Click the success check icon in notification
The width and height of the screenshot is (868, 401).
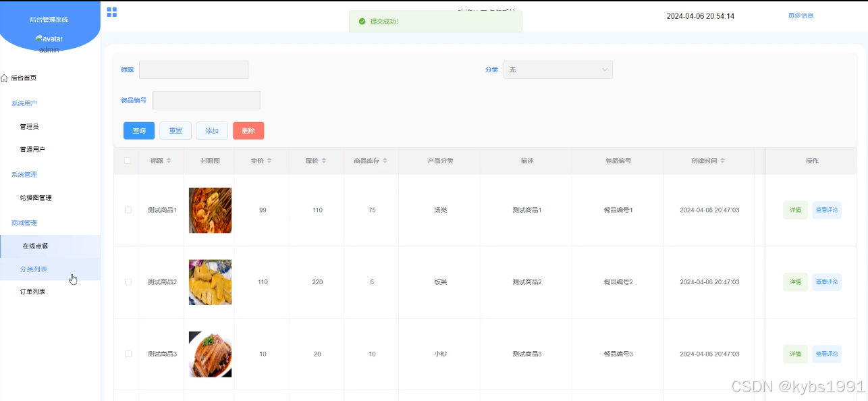(362, 22)
